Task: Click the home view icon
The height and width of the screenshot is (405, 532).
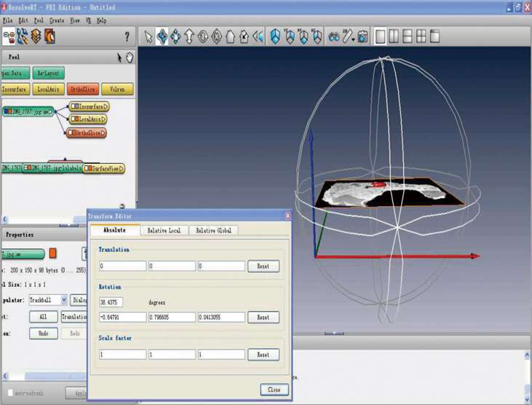Action: click(x=231, y=36)
